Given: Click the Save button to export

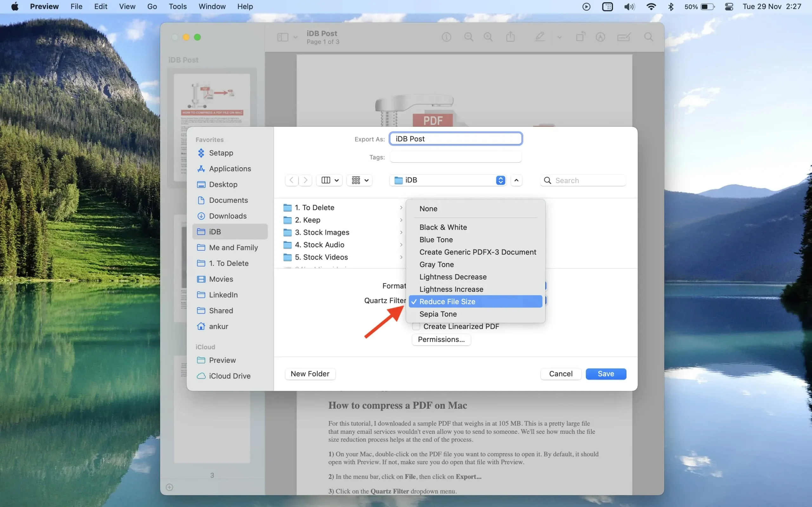Looking at the screenshot, I should pyautogui.click(x=606, y=373).
